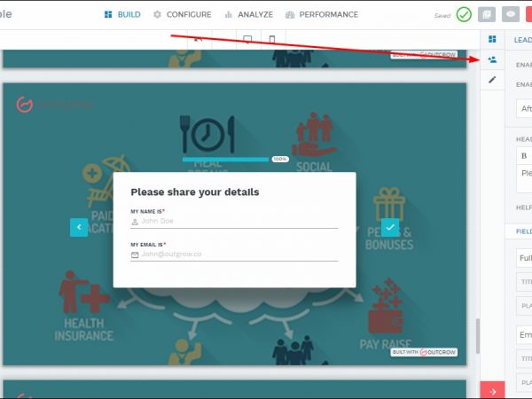This screenshot has height=399, width=532.
Task: Click the vertical scrollbar of the canvas
Action: (476, 335)
